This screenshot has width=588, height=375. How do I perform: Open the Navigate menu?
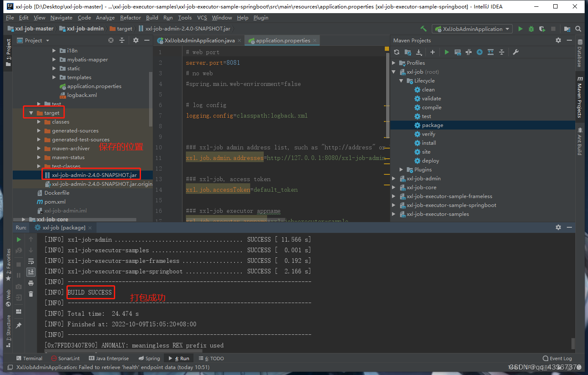pos(61,18)
